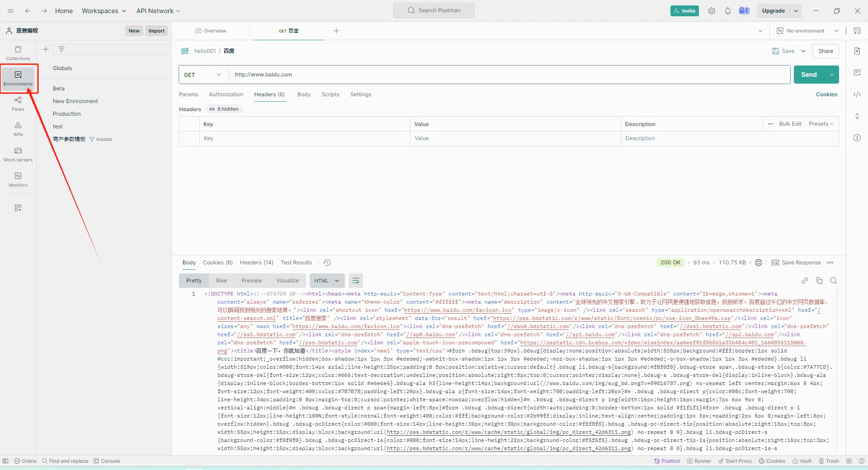Viewport: 868px width, 470px height.
Task: Switch response view to Preview
Action: coord(252,281)
